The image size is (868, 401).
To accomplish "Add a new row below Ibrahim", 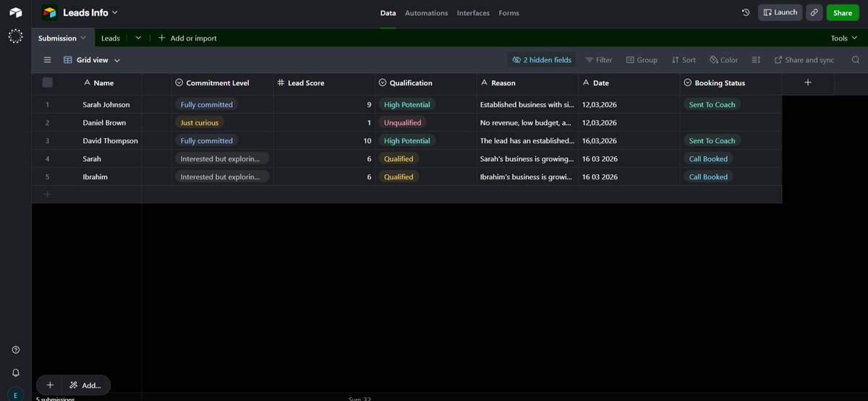I will [48, 194].
